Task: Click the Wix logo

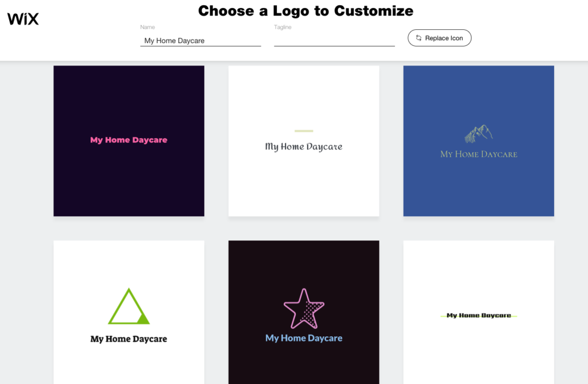Action: tap(23, 19)
